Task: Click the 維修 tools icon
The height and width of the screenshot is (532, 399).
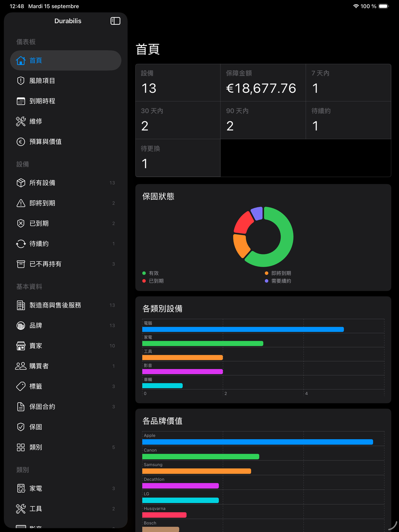Action: 21,121
